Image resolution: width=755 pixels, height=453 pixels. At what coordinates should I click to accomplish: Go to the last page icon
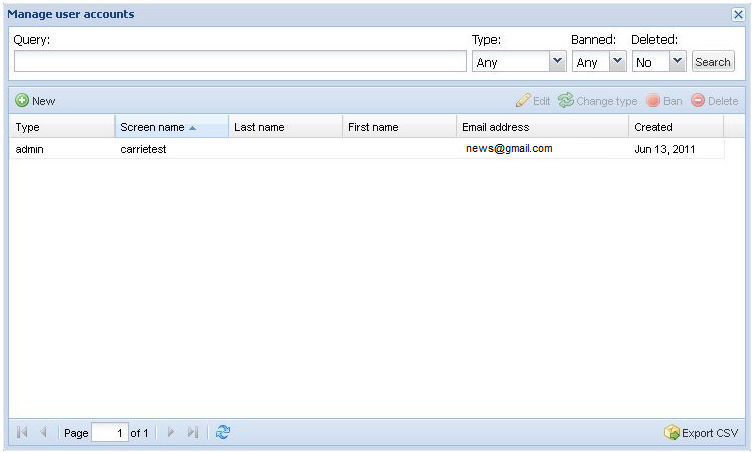(x=193, y=432)
